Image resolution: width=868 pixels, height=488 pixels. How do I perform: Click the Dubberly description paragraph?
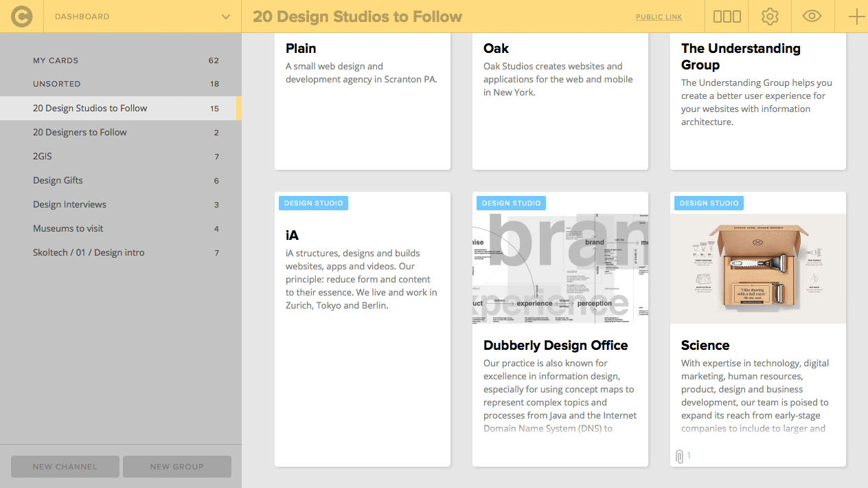coord(560,396)
